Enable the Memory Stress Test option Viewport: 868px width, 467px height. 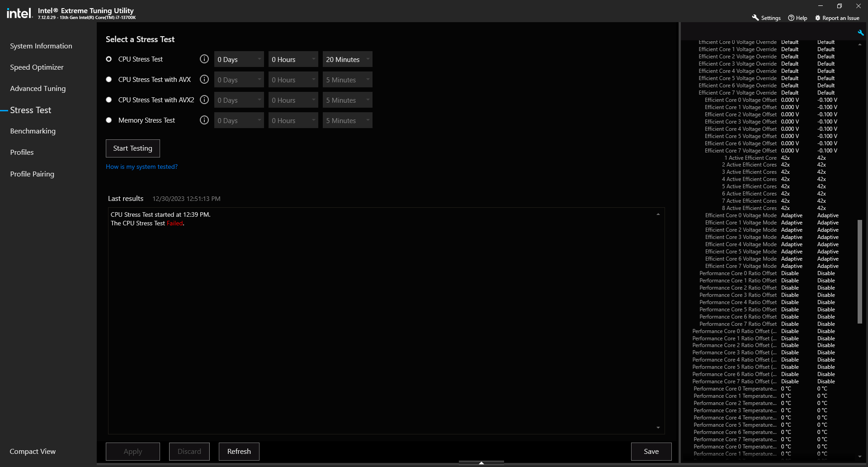pos(108,120)
